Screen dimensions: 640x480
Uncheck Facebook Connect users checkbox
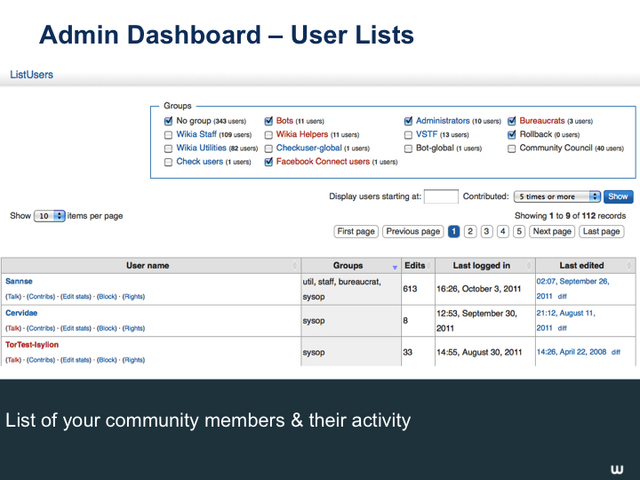click(268, 162)
